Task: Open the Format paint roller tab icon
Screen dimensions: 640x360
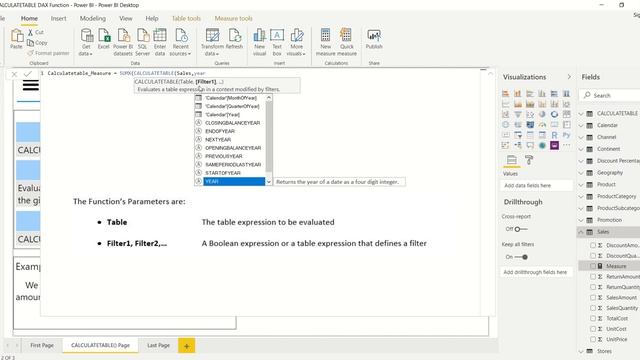Action: [x=529, y=160]
